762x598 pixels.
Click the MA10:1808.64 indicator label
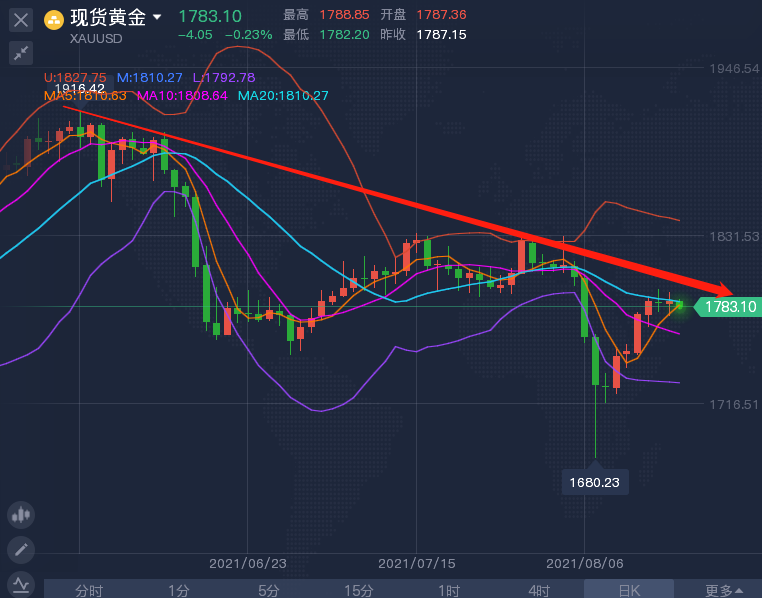click(x=182, y=96)
